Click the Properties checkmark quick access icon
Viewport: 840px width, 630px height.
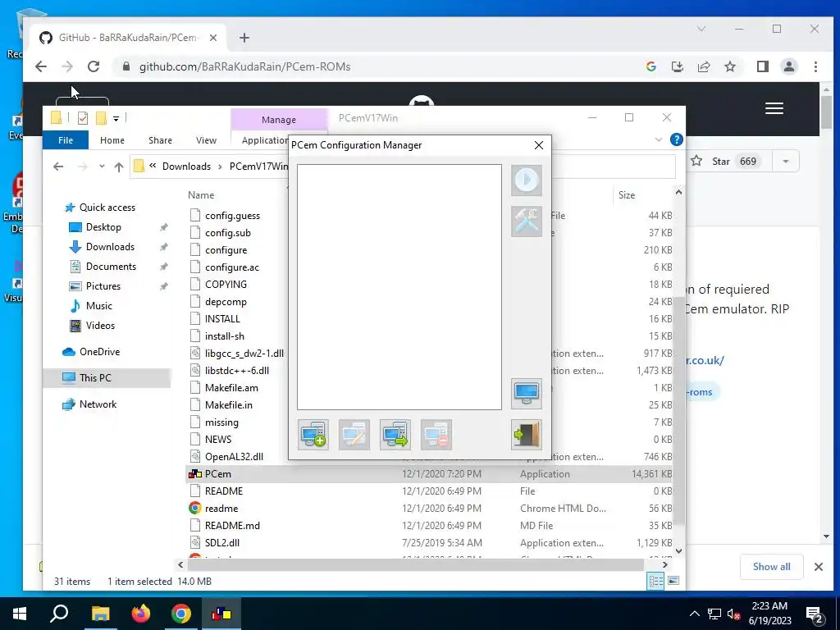tap(83, 118)
